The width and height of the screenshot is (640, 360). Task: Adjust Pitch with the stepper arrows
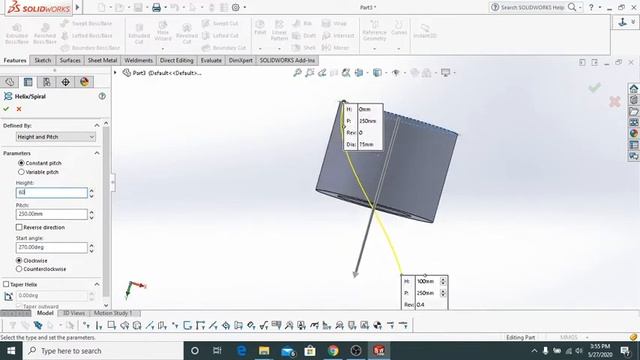click(91, 214)
